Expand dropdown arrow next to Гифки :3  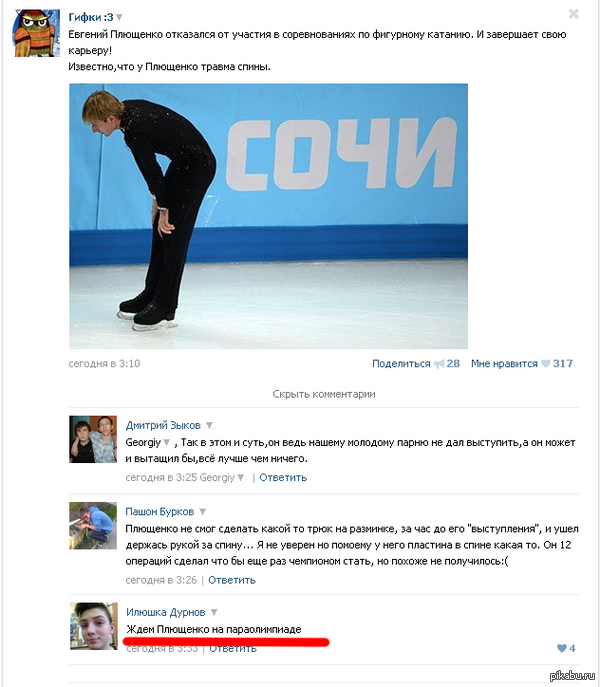pyautogui.click(x=119, y=18)
